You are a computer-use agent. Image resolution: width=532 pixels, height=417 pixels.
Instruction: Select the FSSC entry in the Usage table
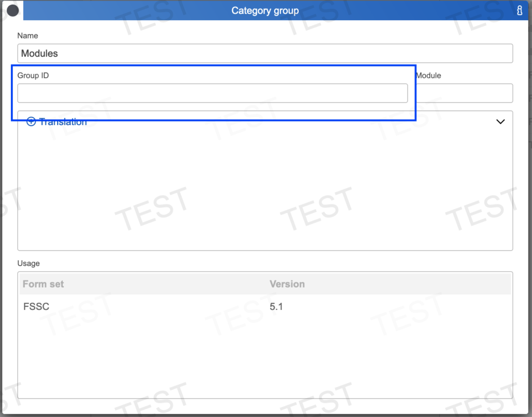(36, 306)
